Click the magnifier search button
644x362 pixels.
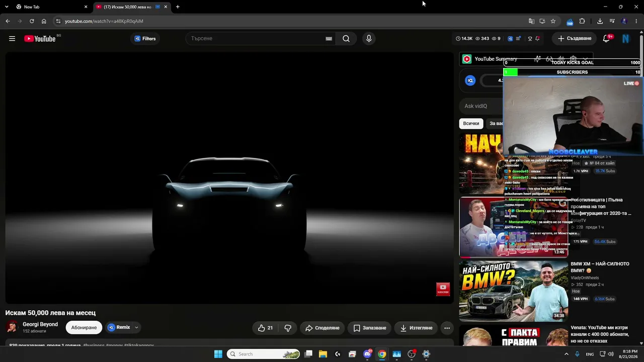346,39
